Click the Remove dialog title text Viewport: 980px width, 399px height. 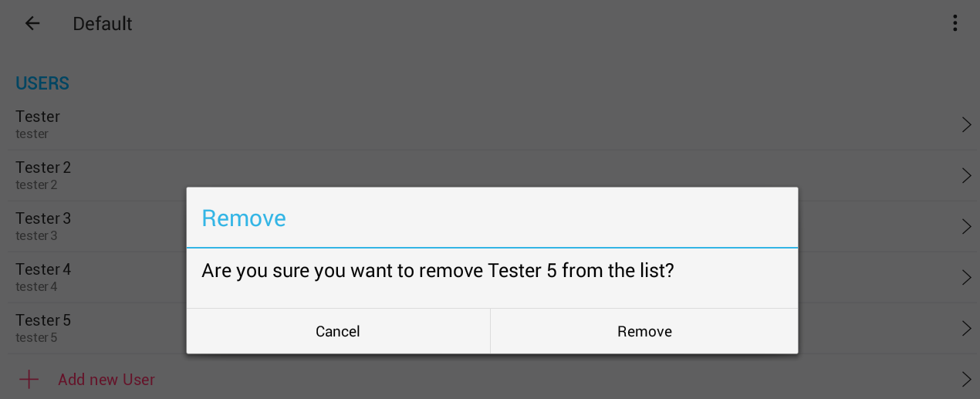coord(244,218)
